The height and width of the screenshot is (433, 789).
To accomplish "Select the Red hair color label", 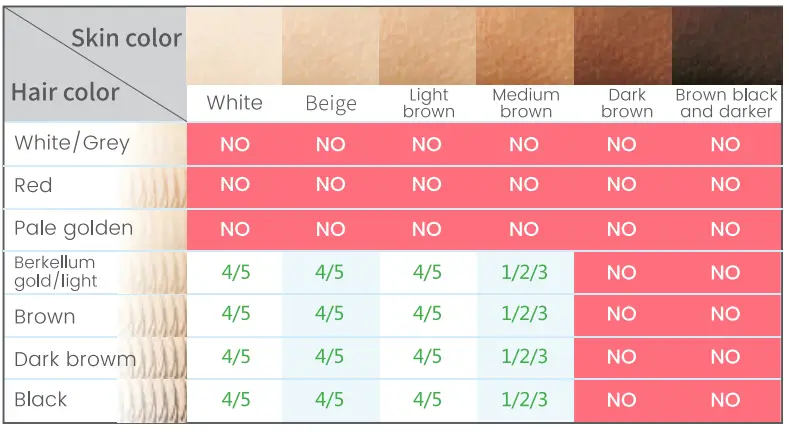I will tap(34, 186).
